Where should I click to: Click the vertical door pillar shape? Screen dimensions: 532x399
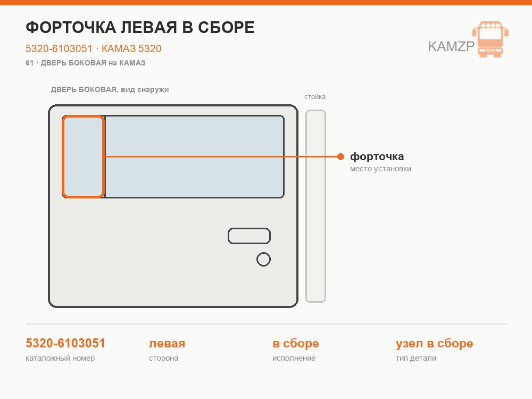pos(315,206)
